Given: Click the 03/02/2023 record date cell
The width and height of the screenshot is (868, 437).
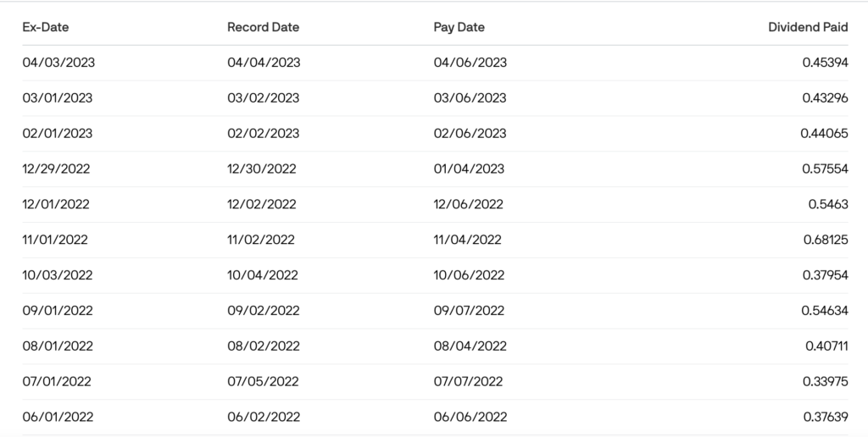Looking at the screenshot, I should coord(264,98).
